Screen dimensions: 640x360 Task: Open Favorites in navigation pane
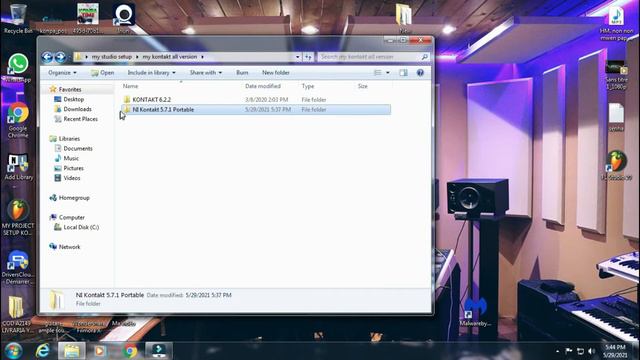[x=70, y=89]
